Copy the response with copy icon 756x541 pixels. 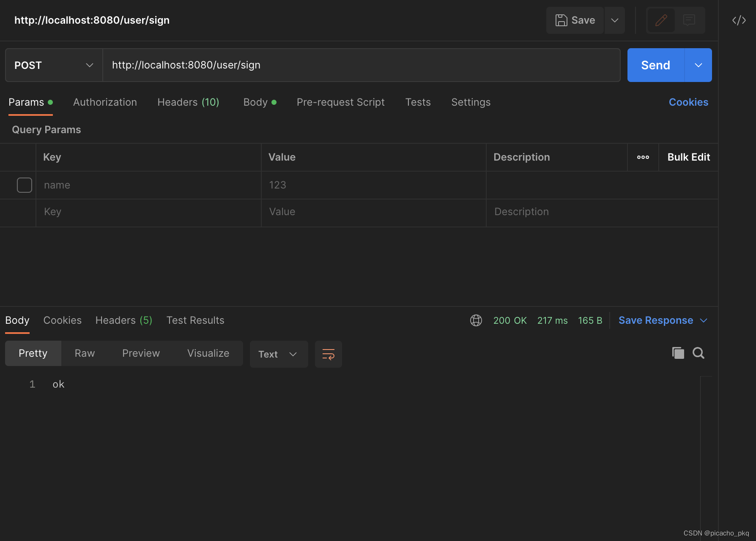(x=678, y=353)
